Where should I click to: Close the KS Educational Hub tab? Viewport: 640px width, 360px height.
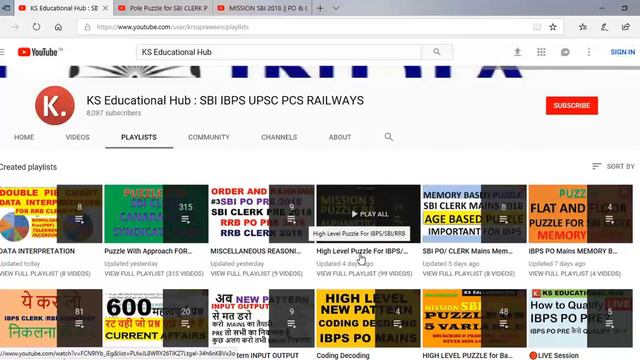pos(105,8)
